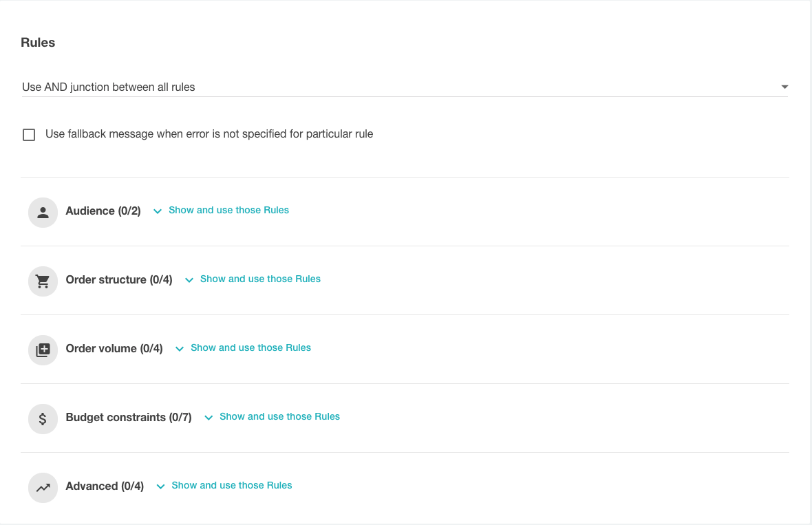Viewport: 812px width, 525px height.
Task: Click the Budget constraints chevron icon
Action: tap(209, 417)
